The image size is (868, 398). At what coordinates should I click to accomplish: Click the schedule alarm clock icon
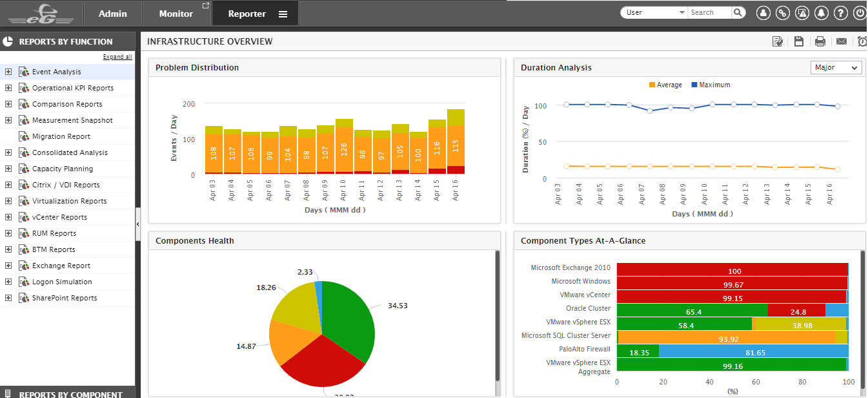pos(863,41)
